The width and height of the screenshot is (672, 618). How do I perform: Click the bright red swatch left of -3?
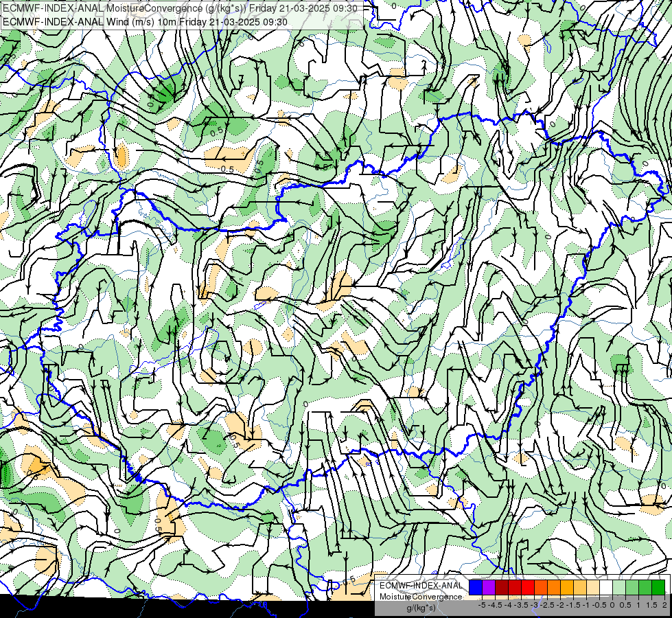coord(528,588)
